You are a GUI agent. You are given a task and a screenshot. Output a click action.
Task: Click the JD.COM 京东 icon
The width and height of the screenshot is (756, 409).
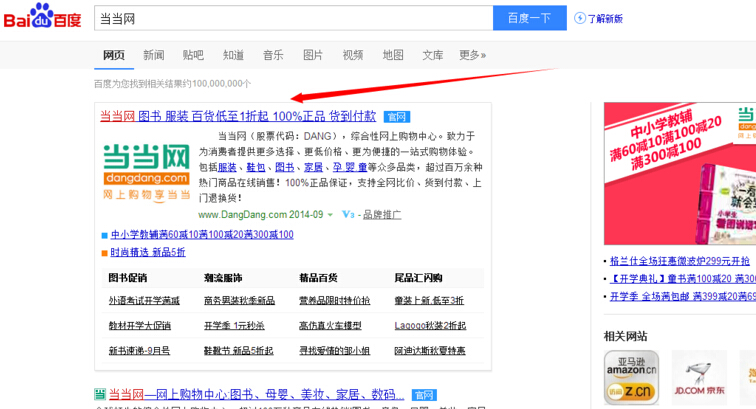pos(699,378)
